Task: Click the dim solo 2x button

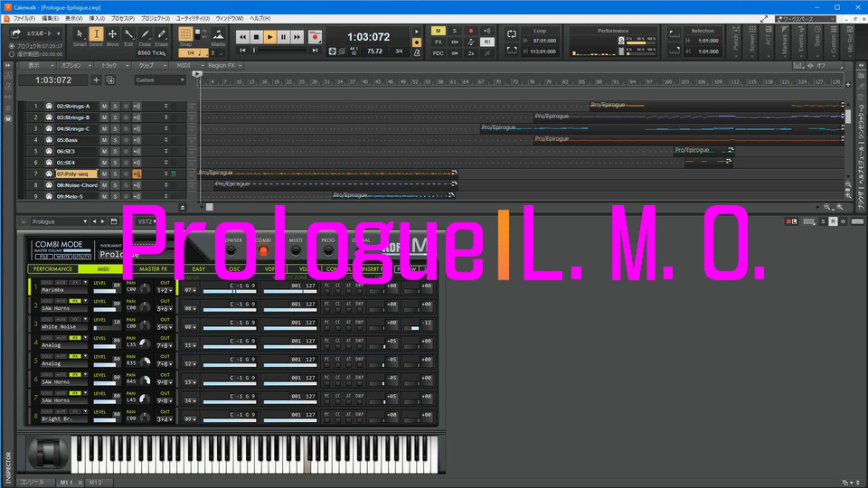Action: 471,53
